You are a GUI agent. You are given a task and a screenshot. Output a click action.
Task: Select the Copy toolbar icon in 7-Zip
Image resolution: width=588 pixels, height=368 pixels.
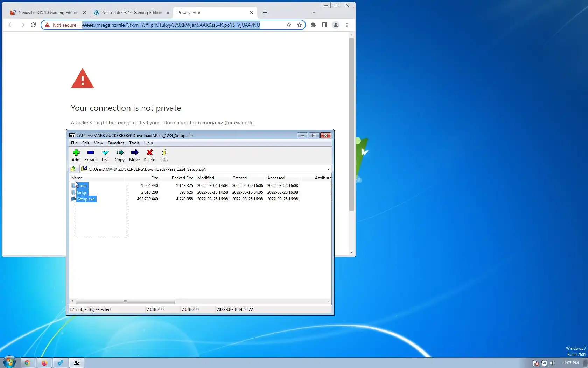pos(120,155)
